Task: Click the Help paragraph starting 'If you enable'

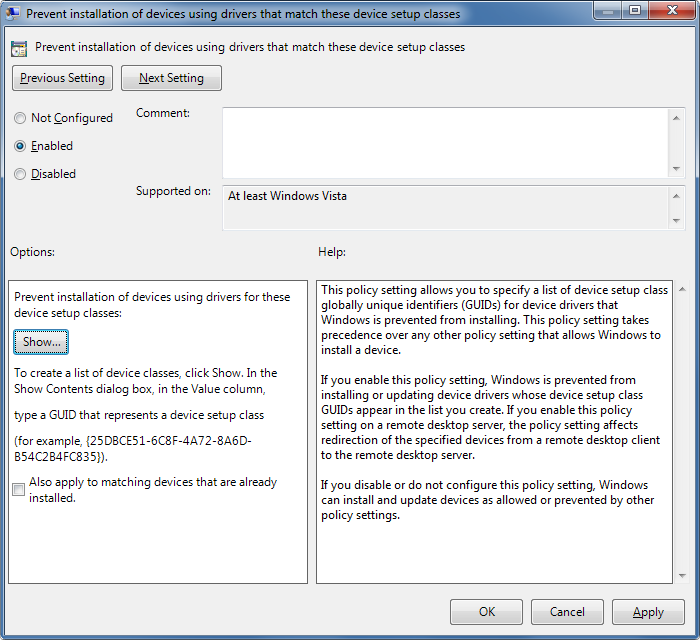Action: click(x=490, y=417)
